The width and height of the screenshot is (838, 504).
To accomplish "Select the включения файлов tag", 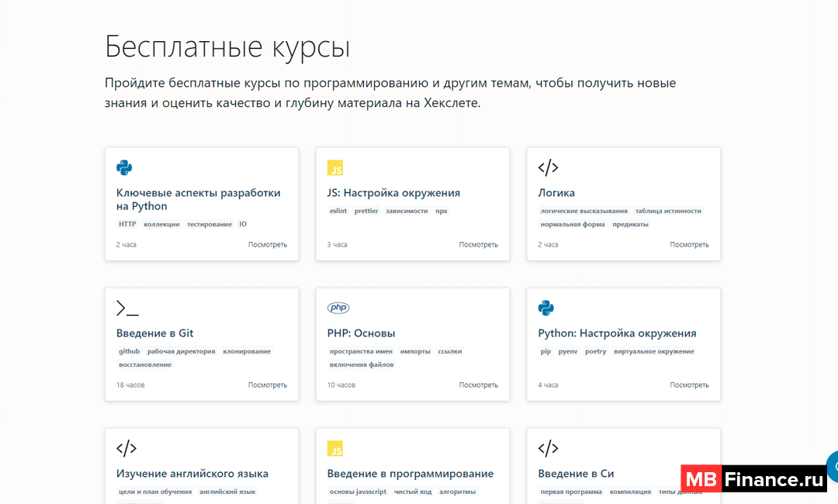I will point(362,364).
